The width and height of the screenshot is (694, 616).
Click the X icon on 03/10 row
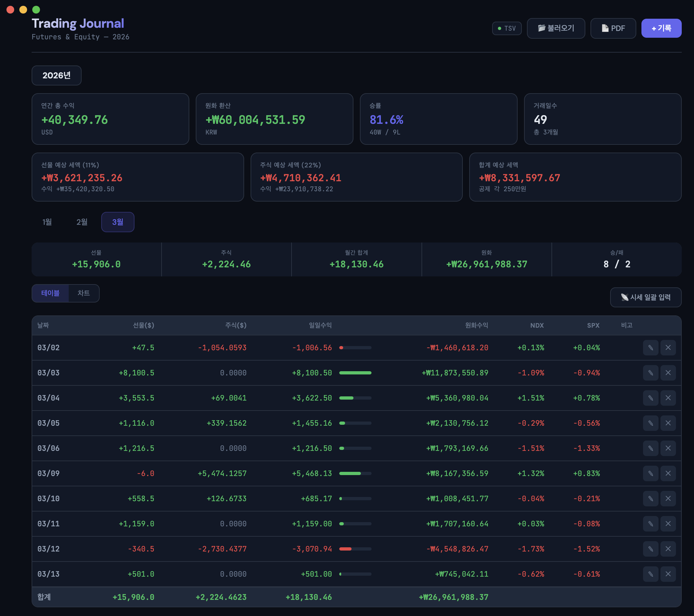668,498
